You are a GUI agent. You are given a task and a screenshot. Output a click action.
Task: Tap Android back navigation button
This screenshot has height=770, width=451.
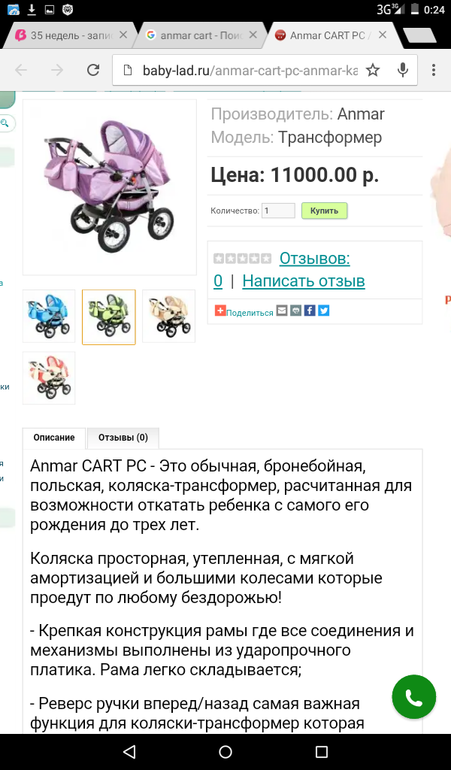click(x=129, y=751)
